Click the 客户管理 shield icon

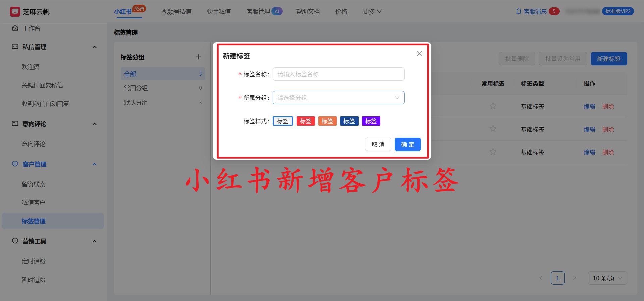[15, 164]
